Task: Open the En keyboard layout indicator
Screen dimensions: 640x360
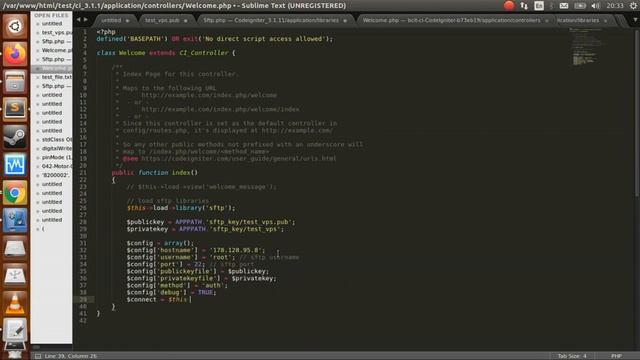Action: (539, 5)
